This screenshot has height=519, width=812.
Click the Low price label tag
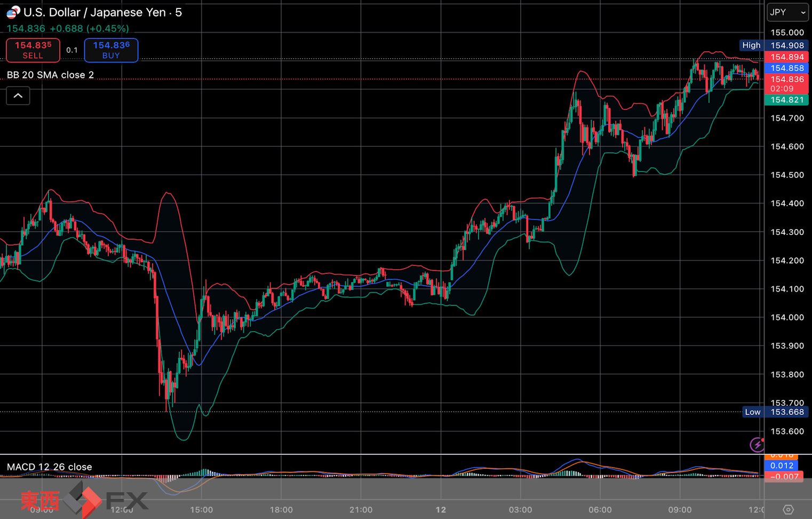pos(752,412)
